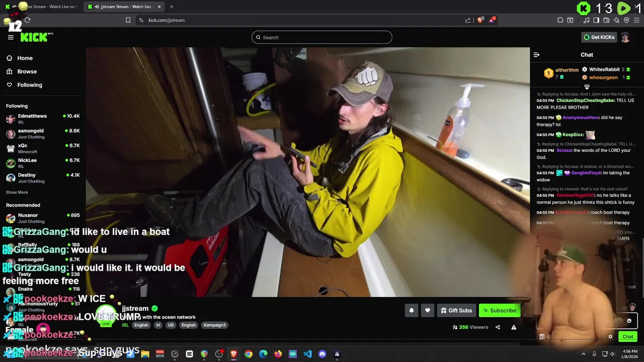Viewport: 644px width, 362px height.
Task: Show hidden system tray icons
Action: 584,354
